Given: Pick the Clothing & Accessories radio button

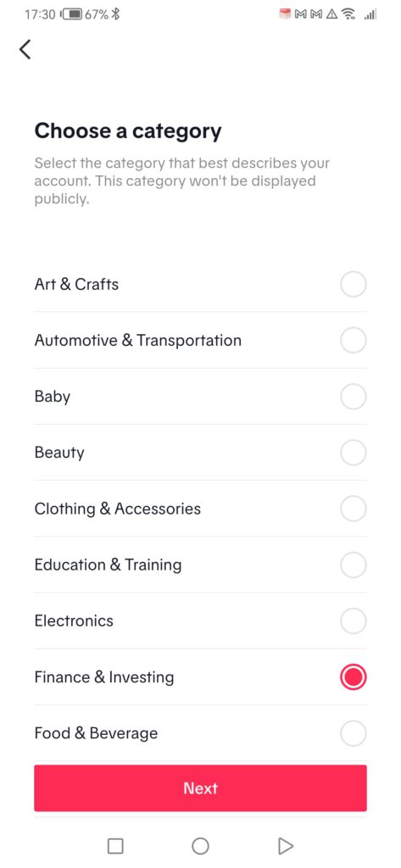Looking at the screenshot, I should 354,509.
